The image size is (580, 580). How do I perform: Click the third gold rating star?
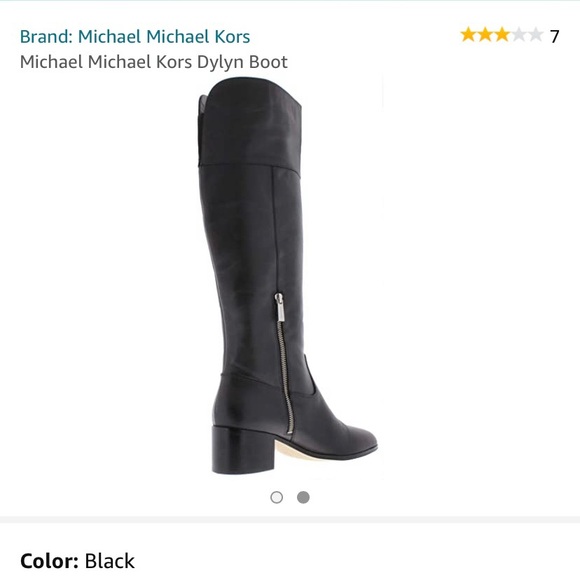[x=502, y=35]
